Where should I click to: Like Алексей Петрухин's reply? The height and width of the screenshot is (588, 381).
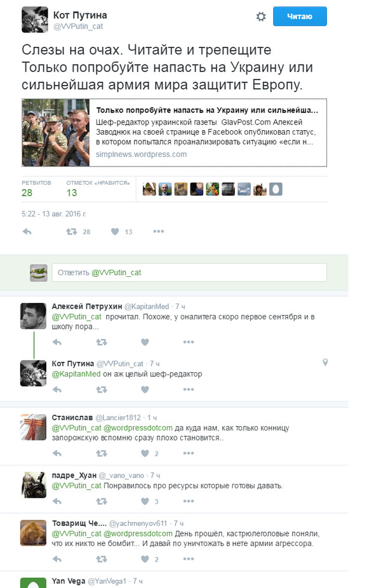coord(145,342)
